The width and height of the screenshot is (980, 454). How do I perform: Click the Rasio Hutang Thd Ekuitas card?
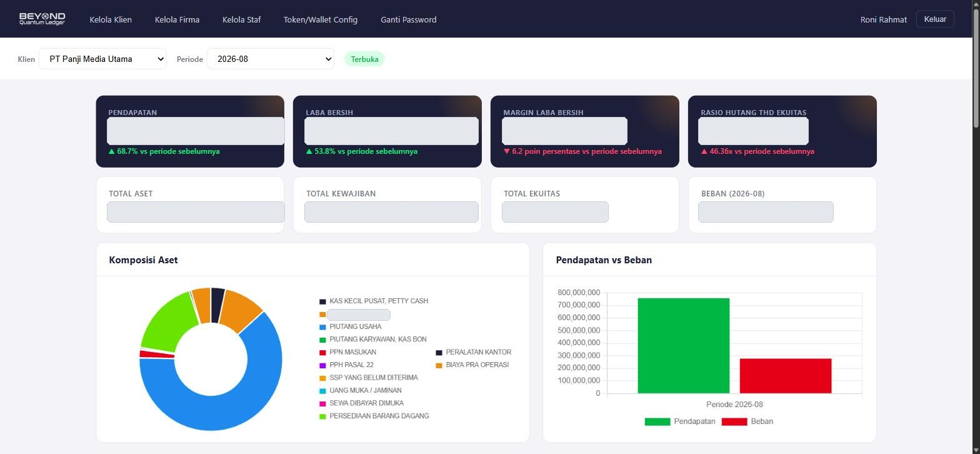point(782,131)
